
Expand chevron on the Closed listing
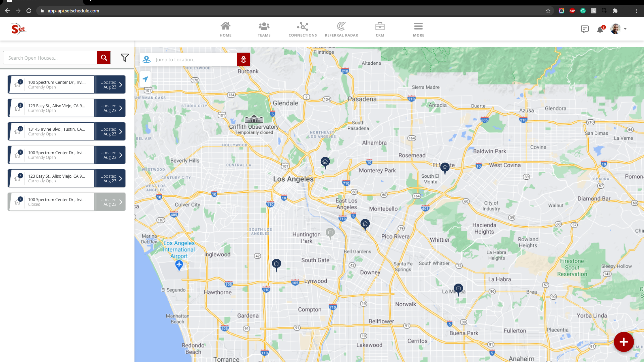click(121, 202)
